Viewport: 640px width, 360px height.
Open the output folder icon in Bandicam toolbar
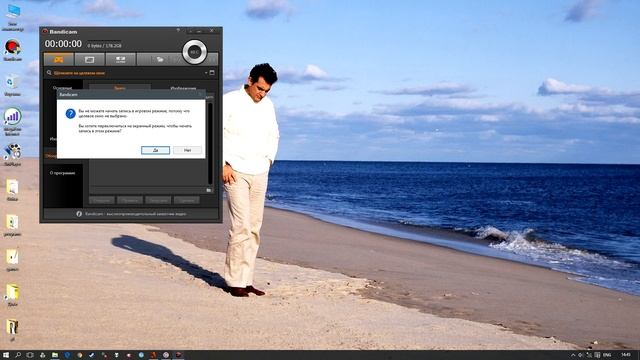pos(160,60)
